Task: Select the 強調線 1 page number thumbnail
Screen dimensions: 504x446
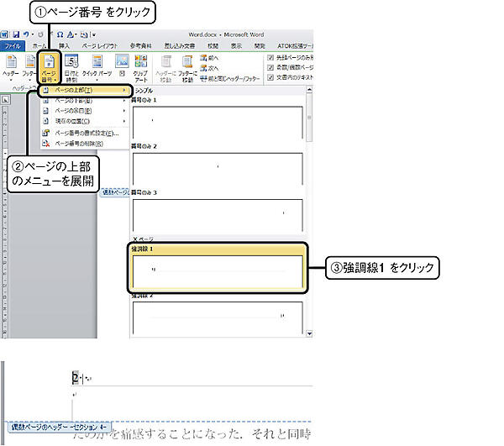Action: pos(218,270)
